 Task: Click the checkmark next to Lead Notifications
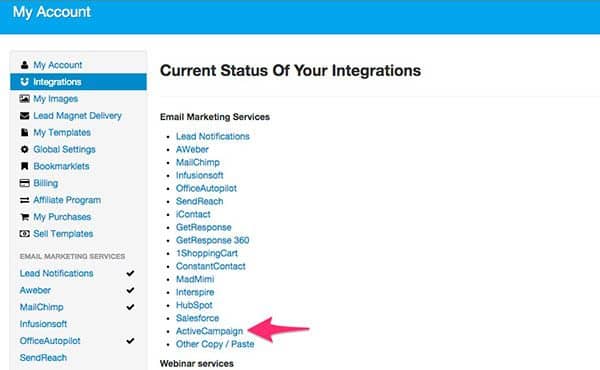pyautogui.click(x=130, y=273)
